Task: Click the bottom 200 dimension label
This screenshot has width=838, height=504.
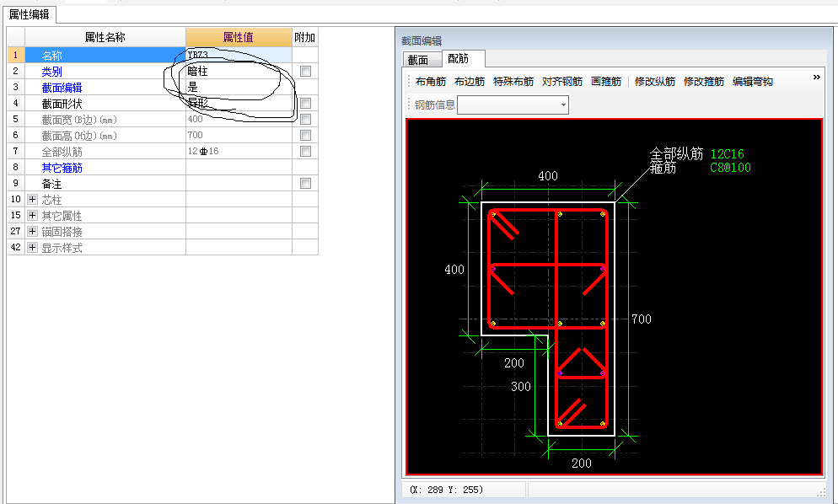Action: tap(582, 463)
